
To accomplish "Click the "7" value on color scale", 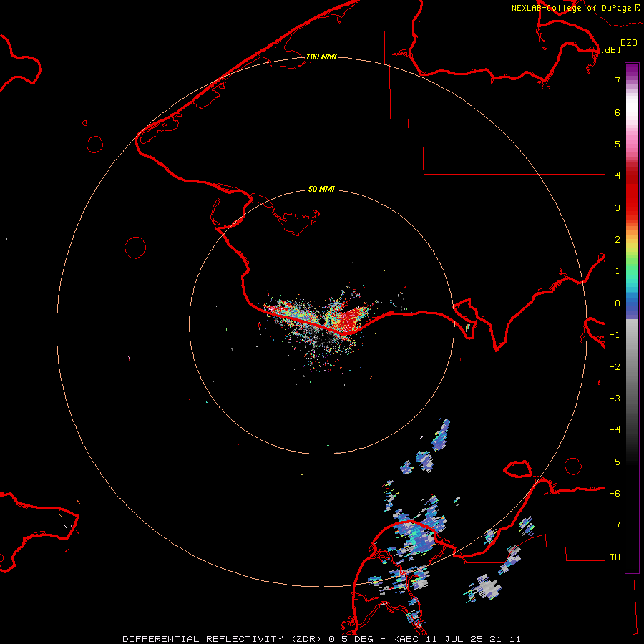I will point(618,80).
